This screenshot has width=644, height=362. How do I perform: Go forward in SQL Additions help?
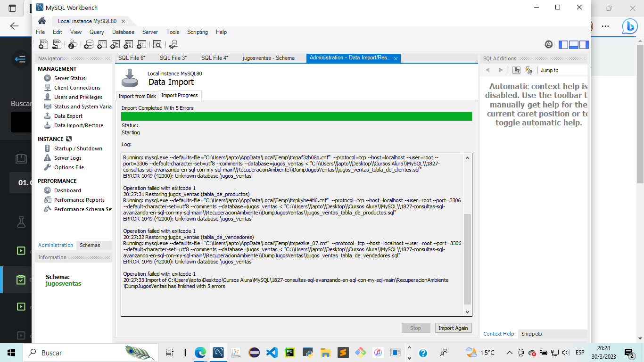point(501,70)
